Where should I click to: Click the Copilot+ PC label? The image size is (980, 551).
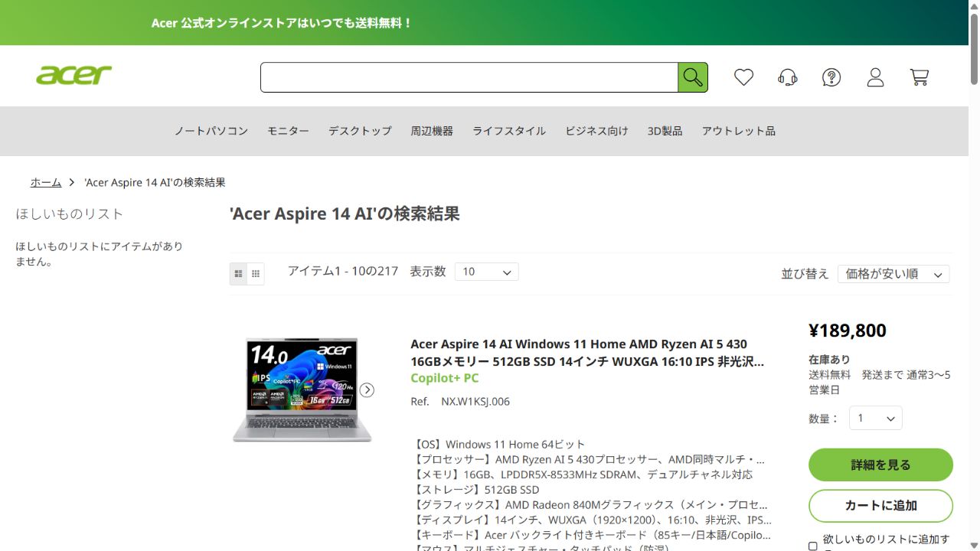[445, 378]
